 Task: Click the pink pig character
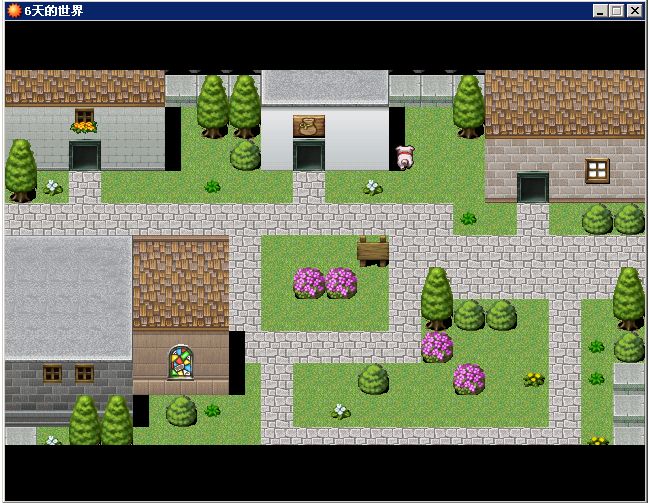404,156
